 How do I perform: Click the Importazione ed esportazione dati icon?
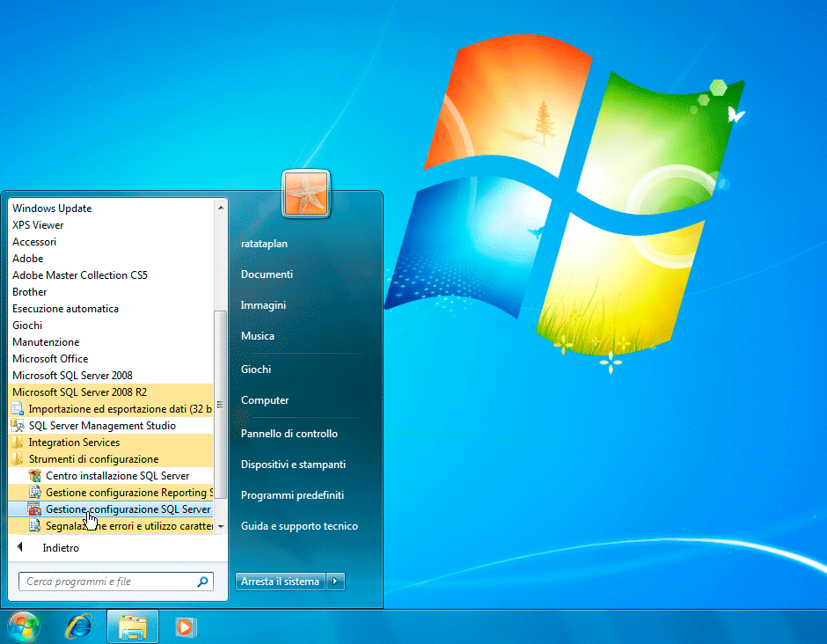pos(18,409)
